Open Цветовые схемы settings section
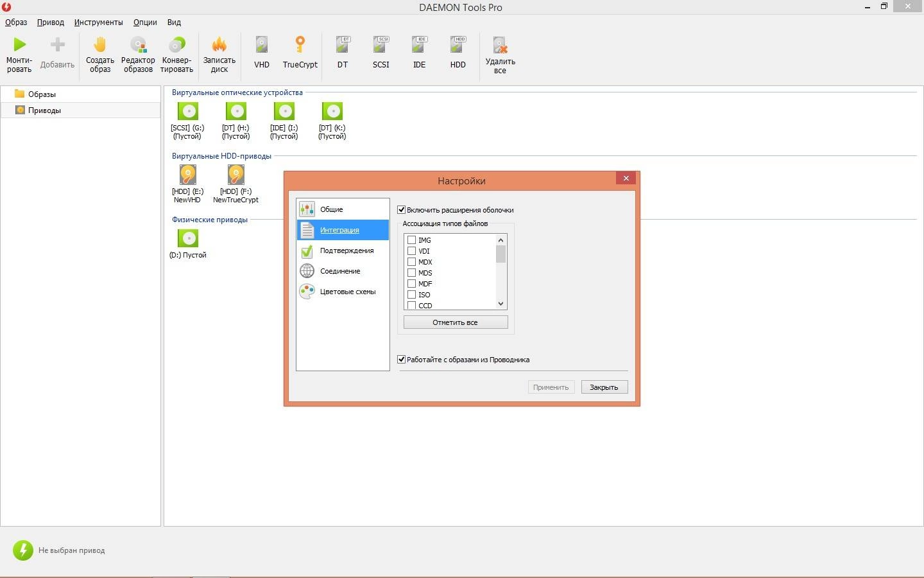924x578 pixels. tap(343, 292)
